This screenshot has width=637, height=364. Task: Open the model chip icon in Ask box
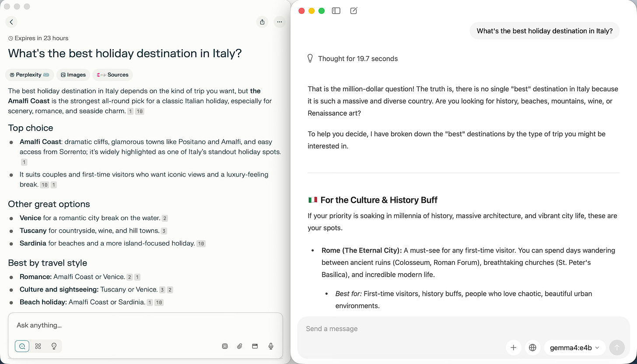225,346
